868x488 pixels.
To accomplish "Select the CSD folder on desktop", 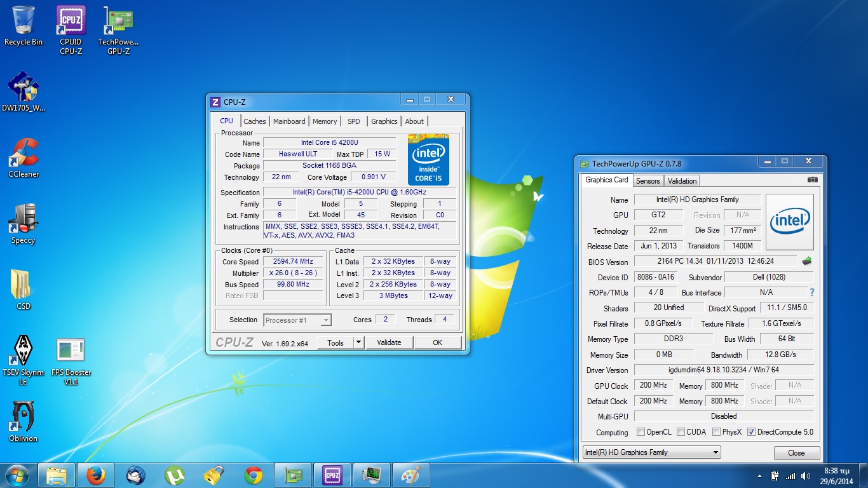I will (24, 290).
